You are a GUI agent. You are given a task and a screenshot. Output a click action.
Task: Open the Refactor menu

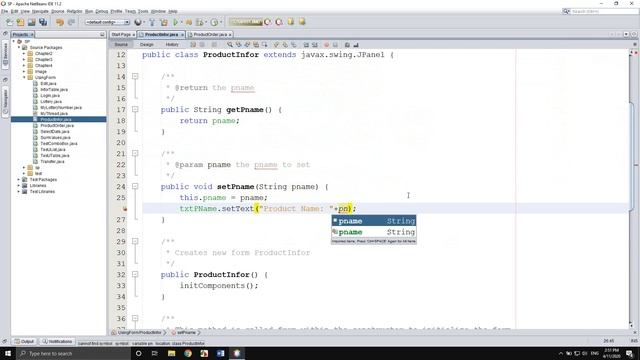(x=74, y=11)
